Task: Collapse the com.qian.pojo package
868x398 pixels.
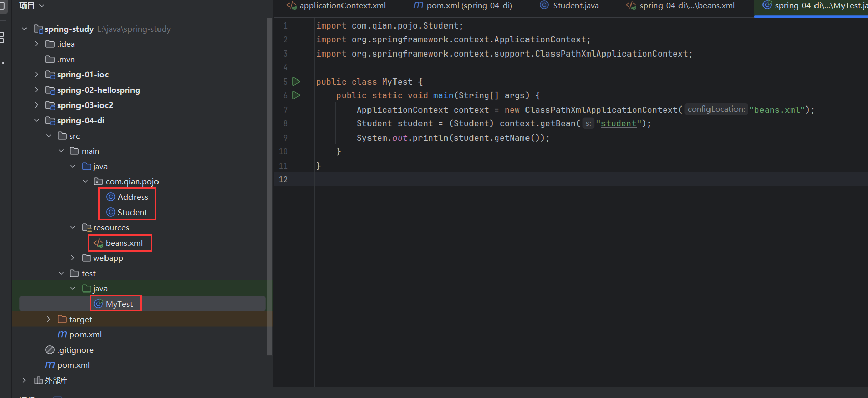Action: tap(85, 181)
